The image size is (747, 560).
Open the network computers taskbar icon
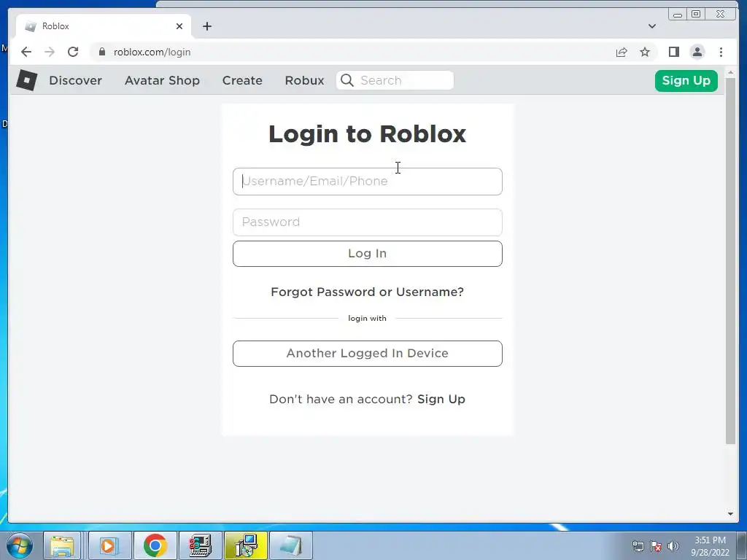point(200,545)
